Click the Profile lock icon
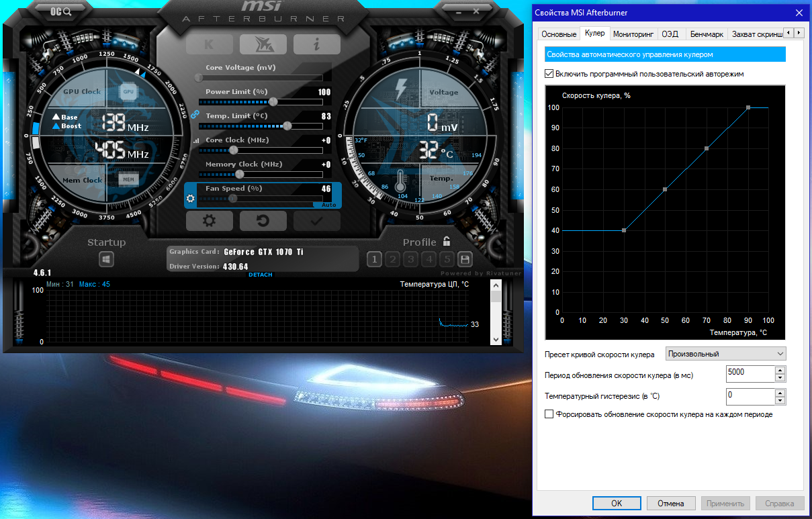 [x=447, y=242]
